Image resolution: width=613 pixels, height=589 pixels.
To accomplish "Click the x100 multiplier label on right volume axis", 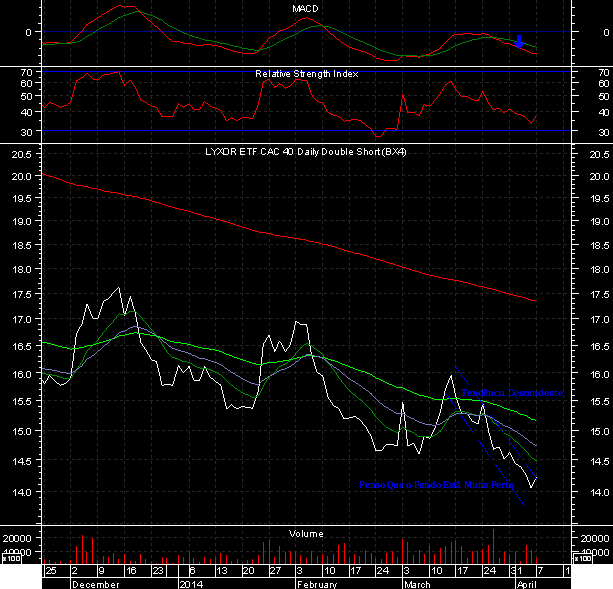I will click(583, 558).
